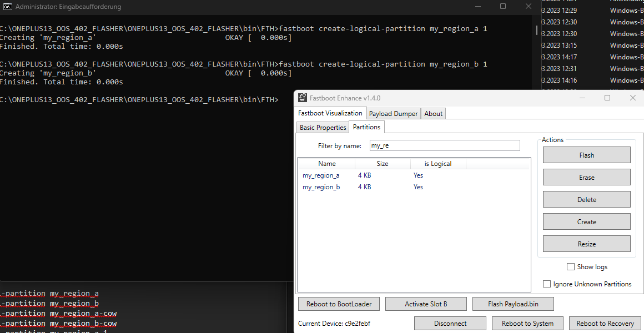Close the Fastboot Enhance window
Viewport: 644px width, 333px height.
point(632,98)
